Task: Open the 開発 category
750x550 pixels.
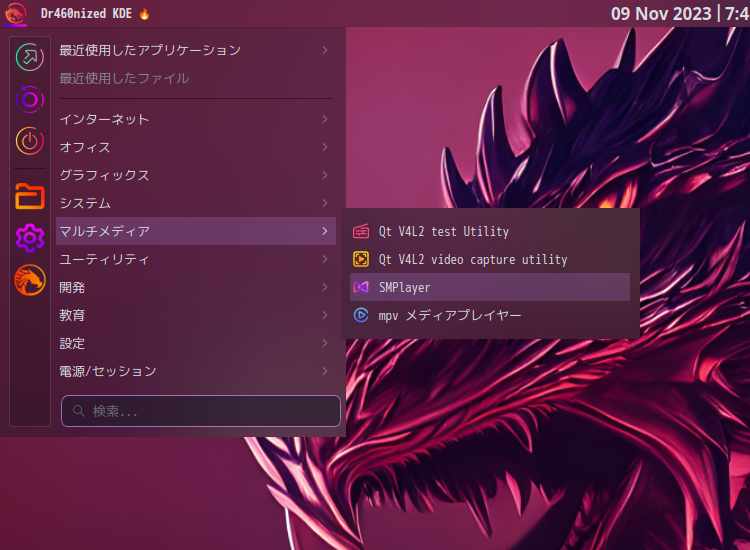Action: pyautogui.click(x=196, y=287)
